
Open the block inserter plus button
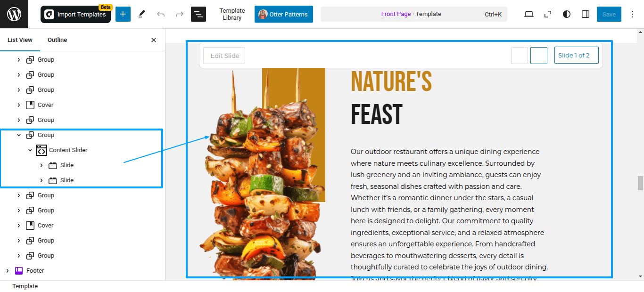coord(123,14)
